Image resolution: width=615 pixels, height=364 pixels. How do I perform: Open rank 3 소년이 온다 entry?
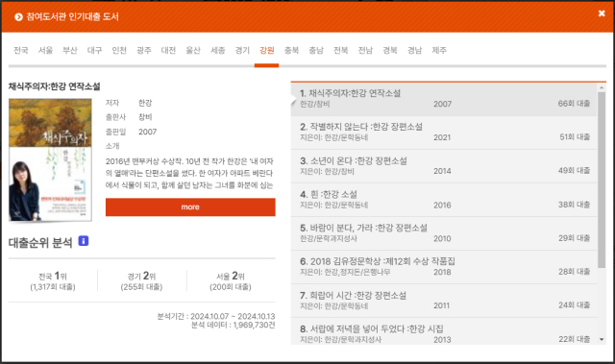[444, 166]
